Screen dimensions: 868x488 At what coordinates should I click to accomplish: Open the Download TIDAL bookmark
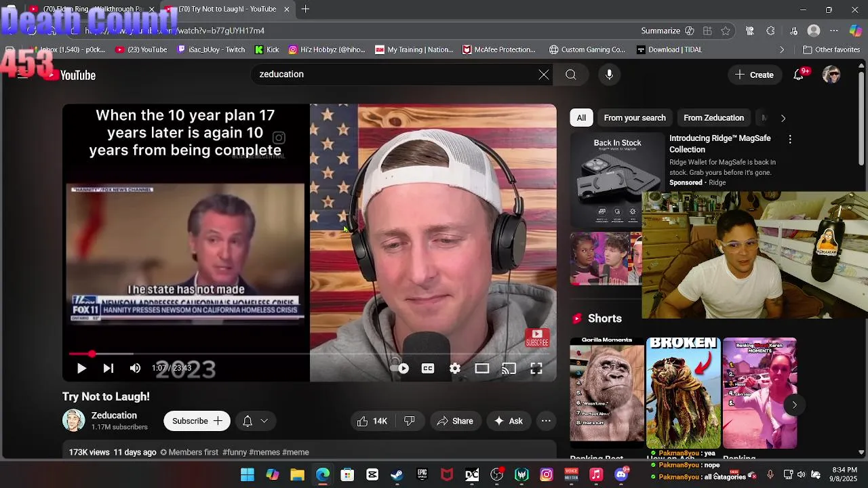click(669, 49)
